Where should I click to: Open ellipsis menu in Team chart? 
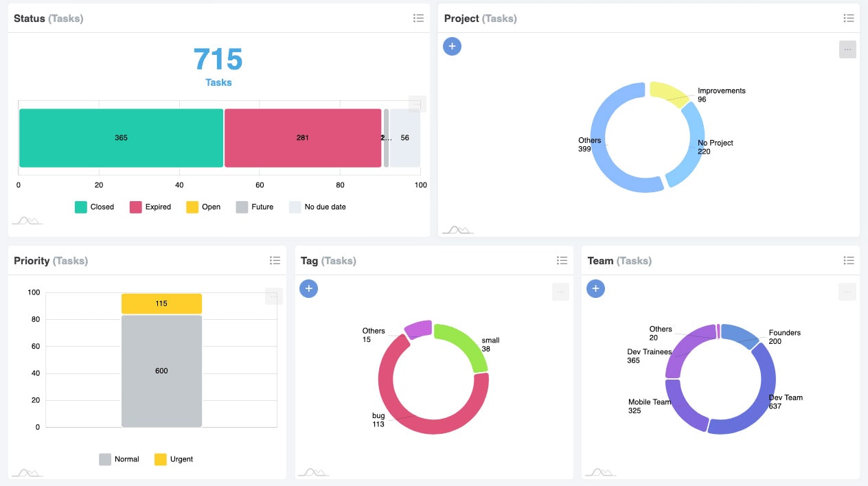pyautogui.click(x=847, y=292)
